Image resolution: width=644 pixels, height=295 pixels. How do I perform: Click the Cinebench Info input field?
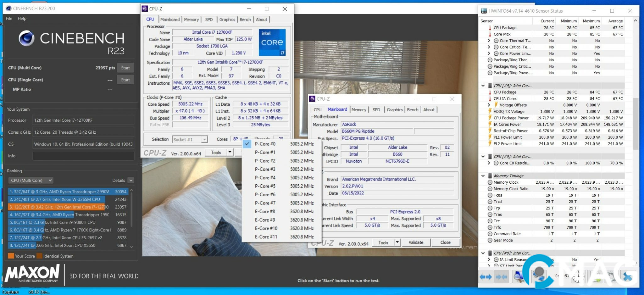point(83,156)
